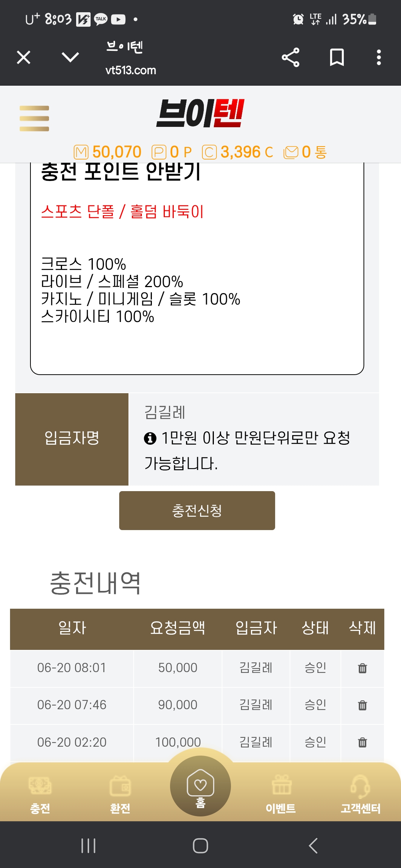The width and height of the screenshot is (401, 868).
Task: Close the browser tab with X
Action: pos(24,57)
